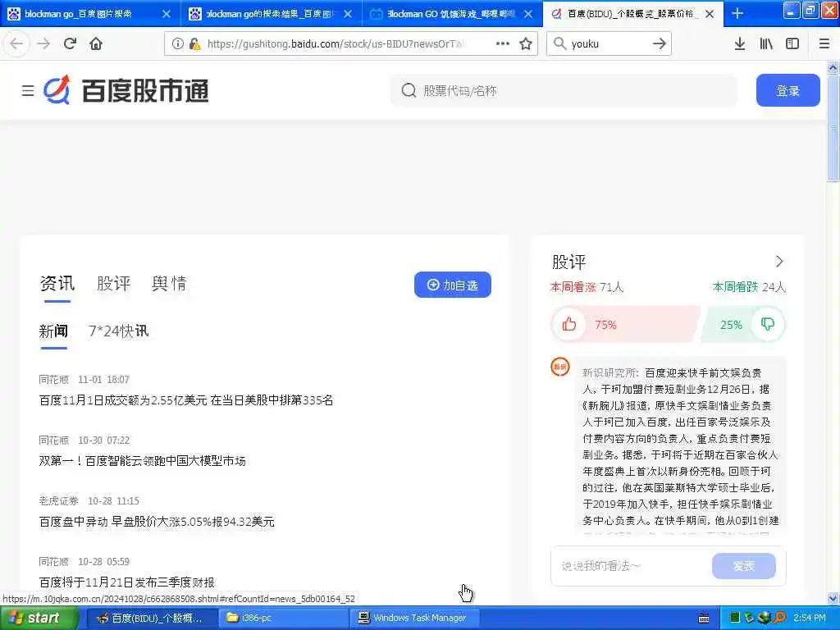Go back with the browser back arrow

[x=16, y=43]
